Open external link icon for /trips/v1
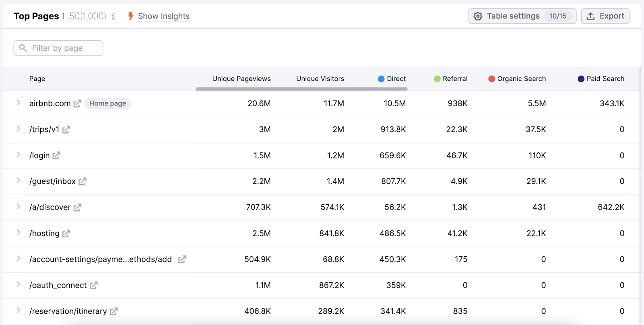This screenshot has height=325, width=644. tap(66, 130)
